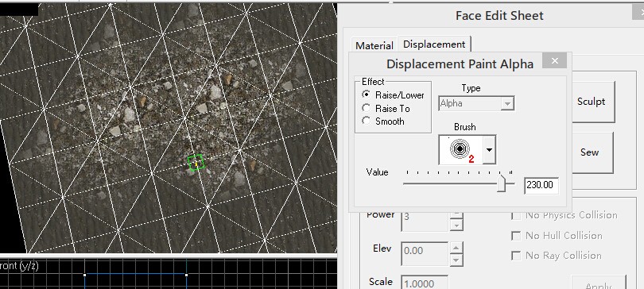Image resolution: width=644 pixels, height=289 pixels.
Task: Increase Elev with the up arrow
Action: click(456, 247)
